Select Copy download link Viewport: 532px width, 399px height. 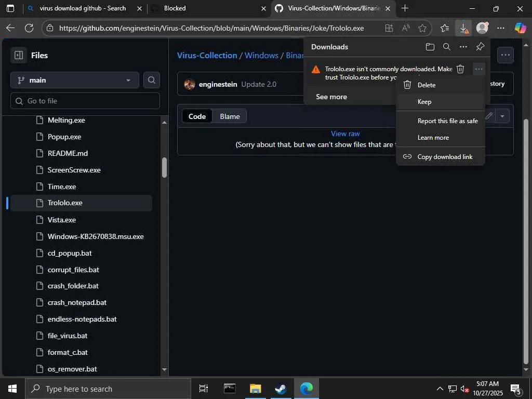(x=441, y=157)
